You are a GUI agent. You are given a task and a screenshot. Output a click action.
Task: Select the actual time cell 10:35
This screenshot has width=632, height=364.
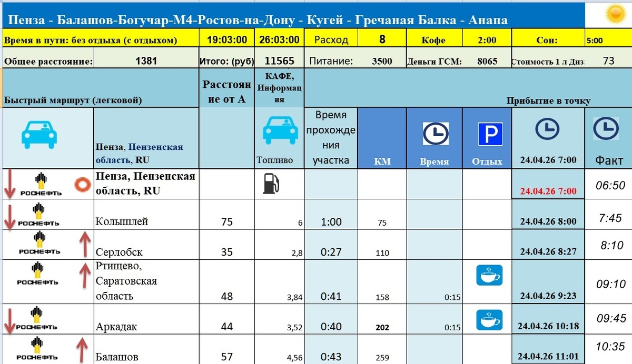[x=608, y=349]
